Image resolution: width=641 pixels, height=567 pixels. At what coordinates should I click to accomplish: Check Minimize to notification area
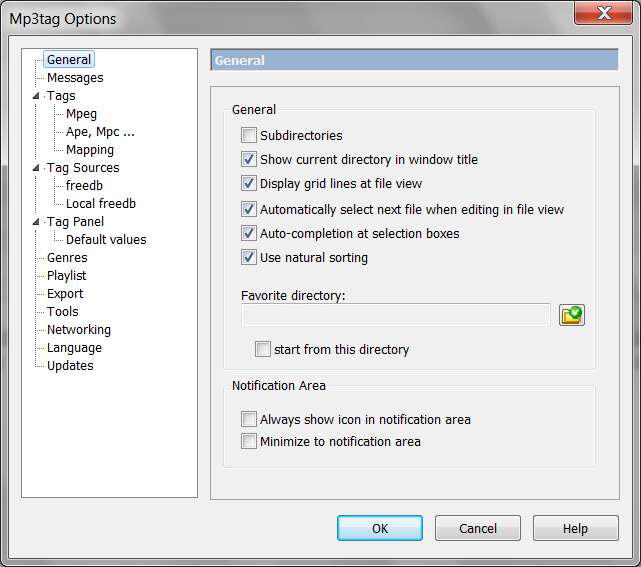click(x=249, y=441)
